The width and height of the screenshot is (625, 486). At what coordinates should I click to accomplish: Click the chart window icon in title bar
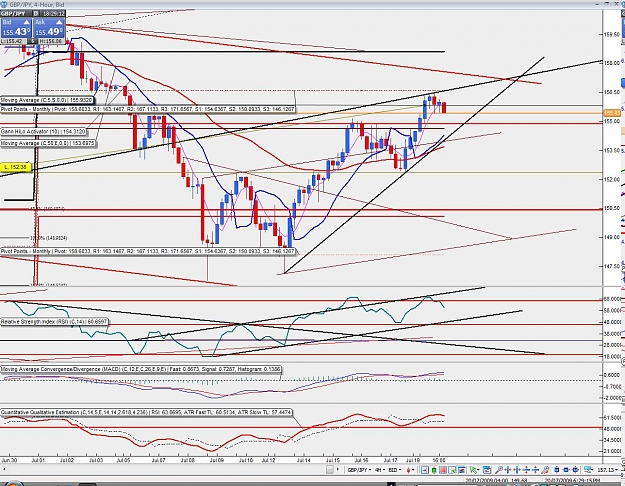click(5, 4)
